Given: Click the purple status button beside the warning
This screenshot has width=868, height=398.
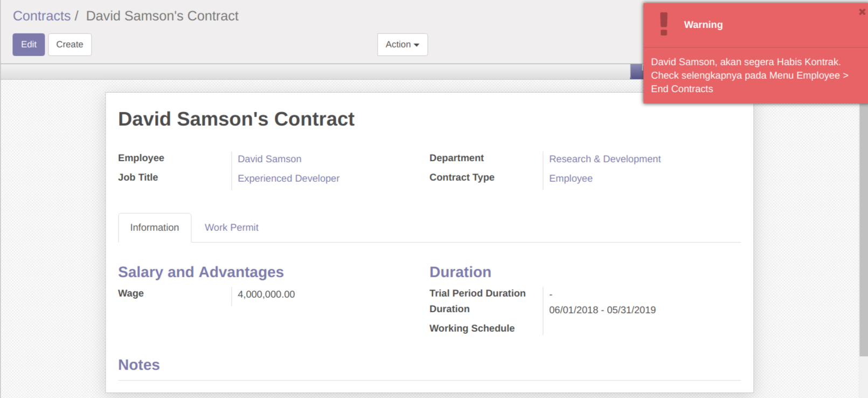Looking at the screenshot, I should [x=636, y=72].
